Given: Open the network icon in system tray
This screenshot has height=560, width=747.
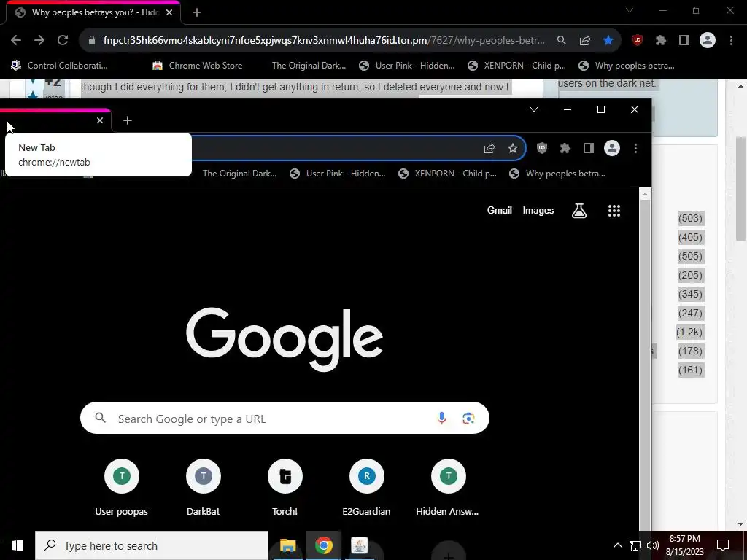Looking at the screenshot, I should click(x=635, y=545).
